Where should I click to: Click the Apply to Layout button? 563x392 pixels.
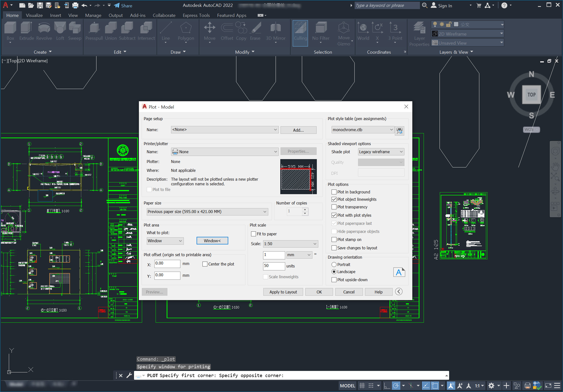coord(283,292)
